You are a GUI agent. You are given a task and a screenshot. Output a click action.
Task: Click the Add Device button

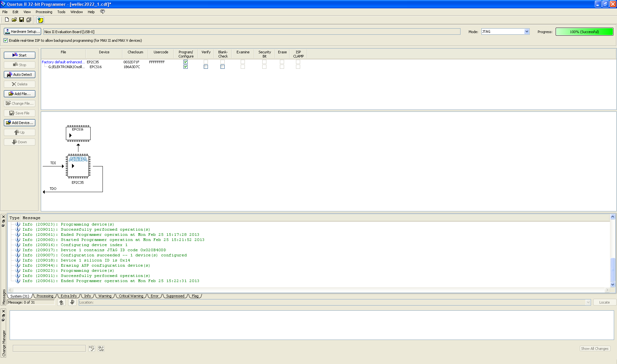tap(20, 123)
